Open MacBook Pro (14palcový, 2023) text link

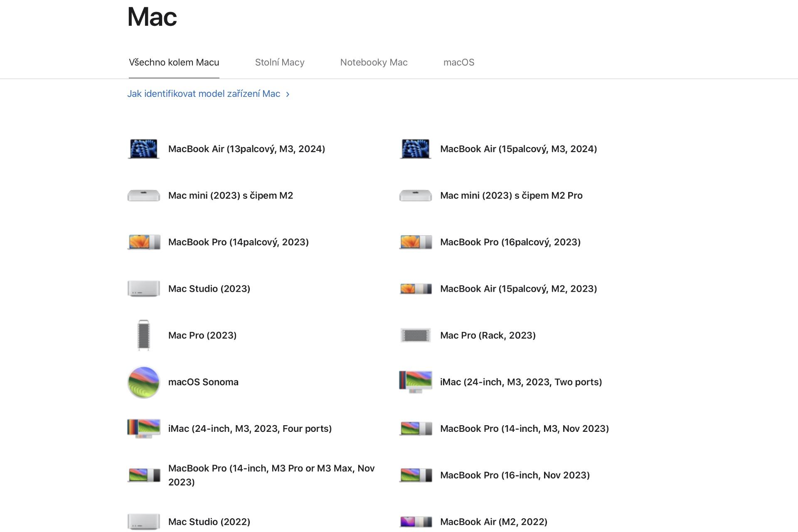239,242
